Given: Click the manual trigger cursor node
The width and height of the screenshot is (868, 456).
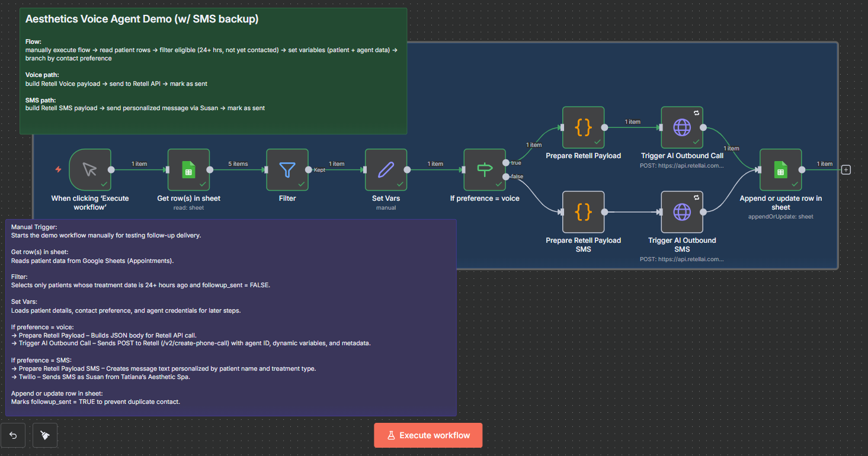Looking at the screenshot, I should coord(90,170).
